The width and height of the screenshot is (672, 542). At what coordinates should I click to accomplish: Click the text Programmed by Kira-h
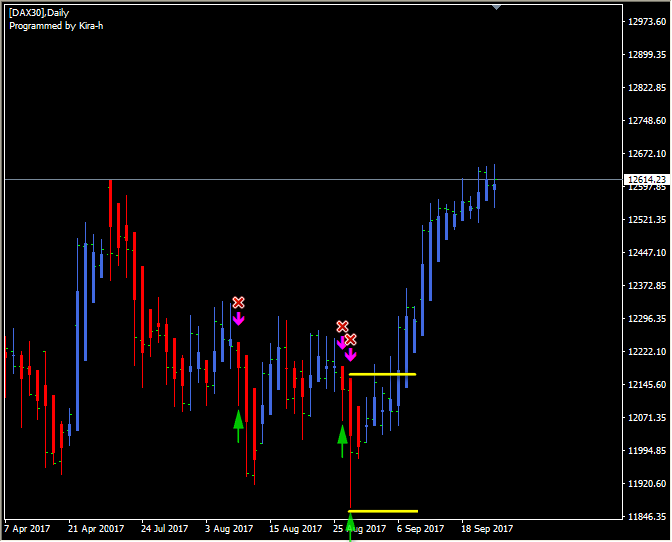[x=56, y=26]
